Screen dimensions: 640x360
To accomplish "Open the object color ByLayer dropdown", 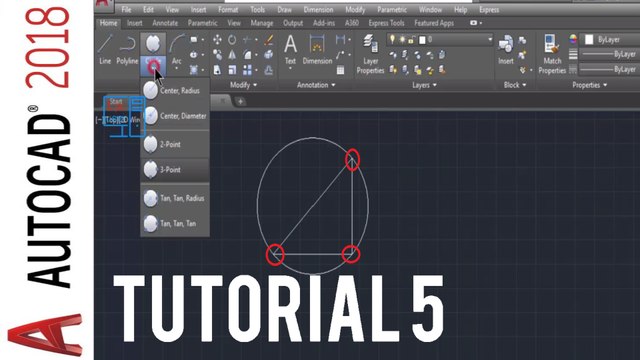I will [611, 40].
